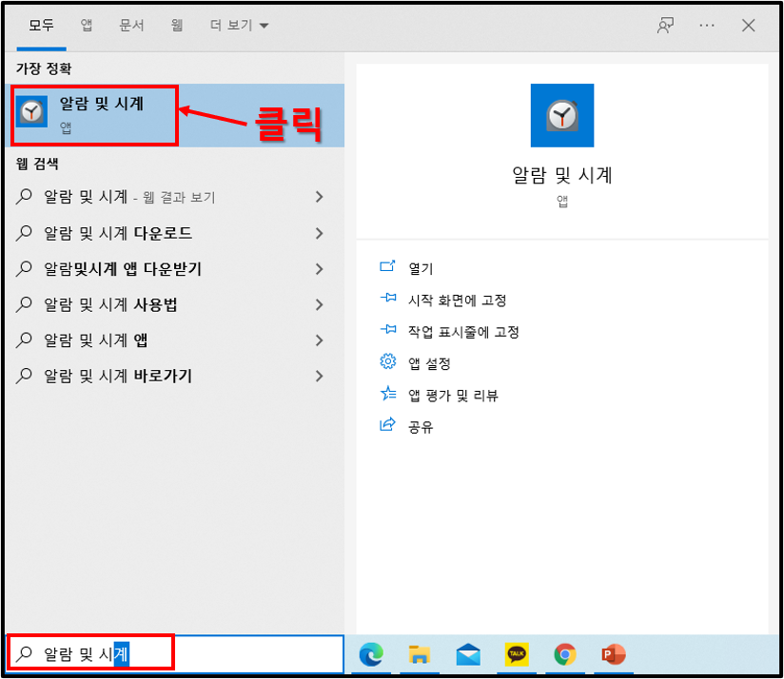Screen dimensions: 784x679
Task: Open the 더 보기 dropdown
Action: click(239, 25)
